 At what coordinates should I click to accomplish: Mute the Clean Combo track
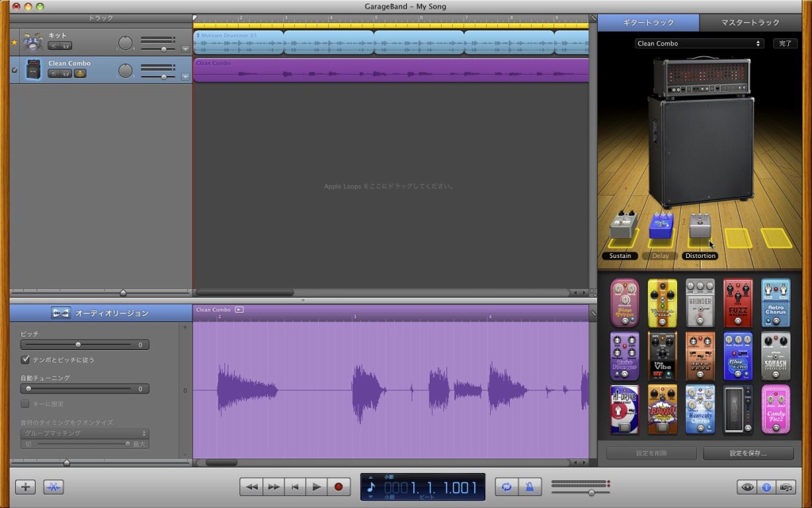click(x=54, y=74)
